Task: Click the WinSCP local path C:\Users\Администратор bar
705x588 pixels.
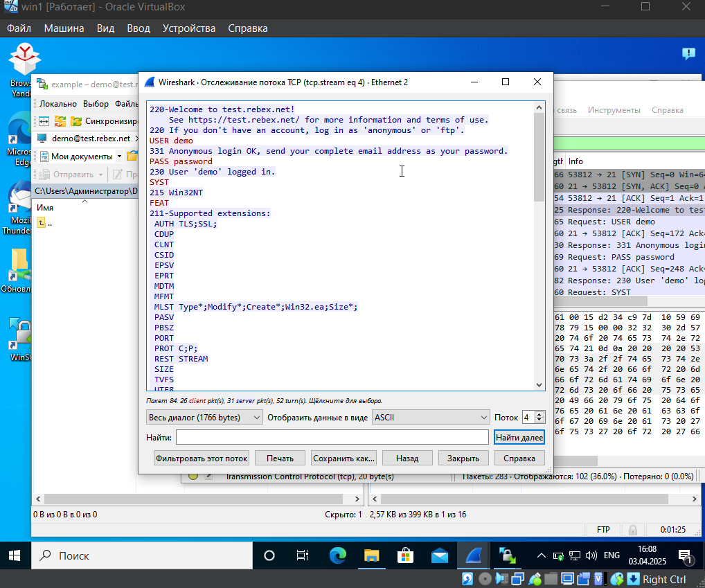Action: point(86,191)
